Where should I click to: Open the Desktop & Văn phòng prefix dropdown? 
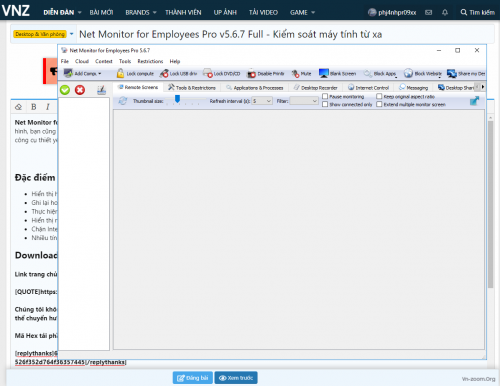[71, 34]
